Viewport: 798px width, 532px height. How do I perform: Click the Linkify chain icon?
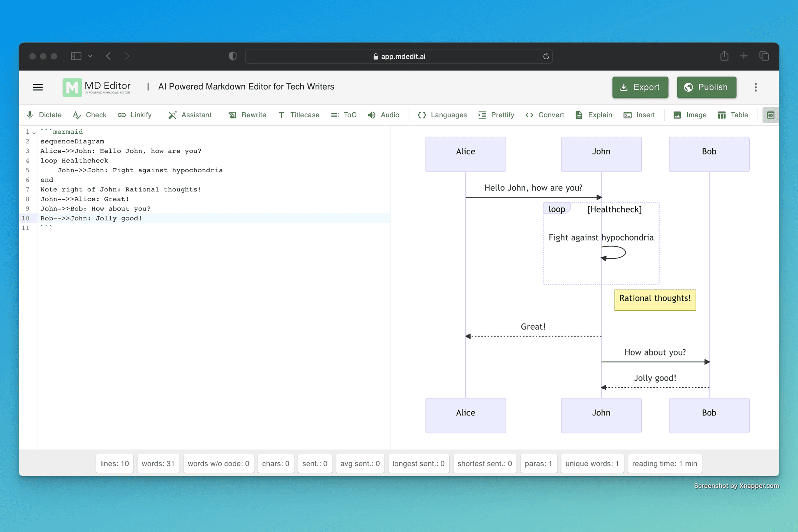(x=122, y=115)
